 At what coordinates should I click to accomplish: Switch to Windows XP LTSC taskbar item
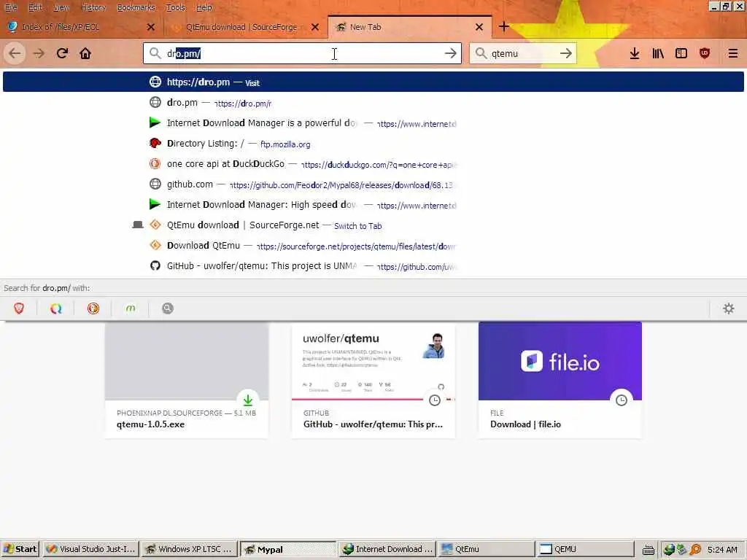click(189, 549)
